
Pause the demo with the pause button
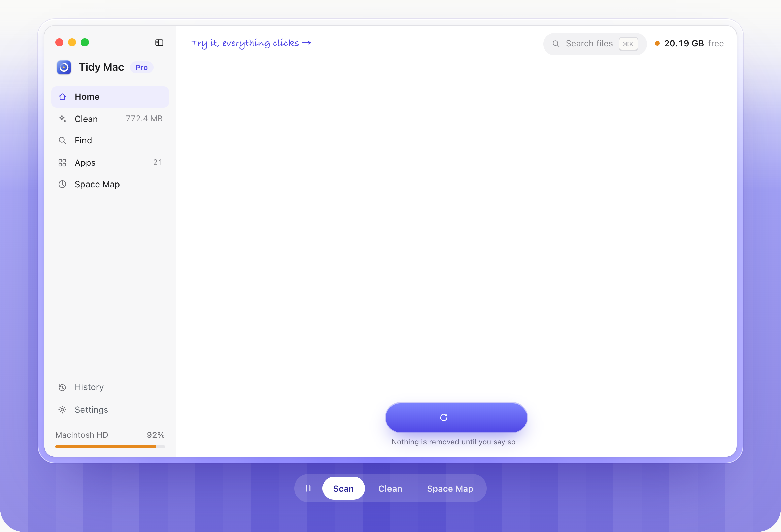coord(308,488)
